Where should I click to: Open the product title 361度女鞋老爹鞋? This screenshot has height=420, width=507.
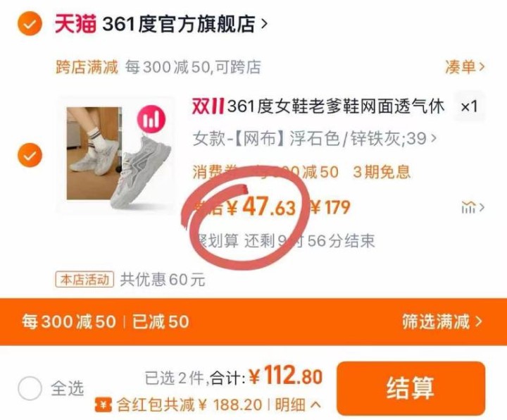point(336,106)
